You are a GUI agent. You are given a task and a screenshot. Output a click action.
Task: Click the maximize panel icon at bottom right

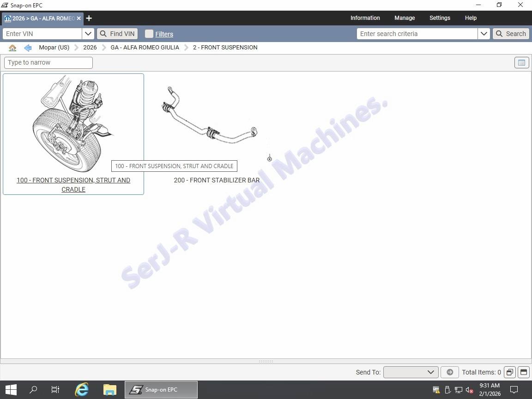523,372
